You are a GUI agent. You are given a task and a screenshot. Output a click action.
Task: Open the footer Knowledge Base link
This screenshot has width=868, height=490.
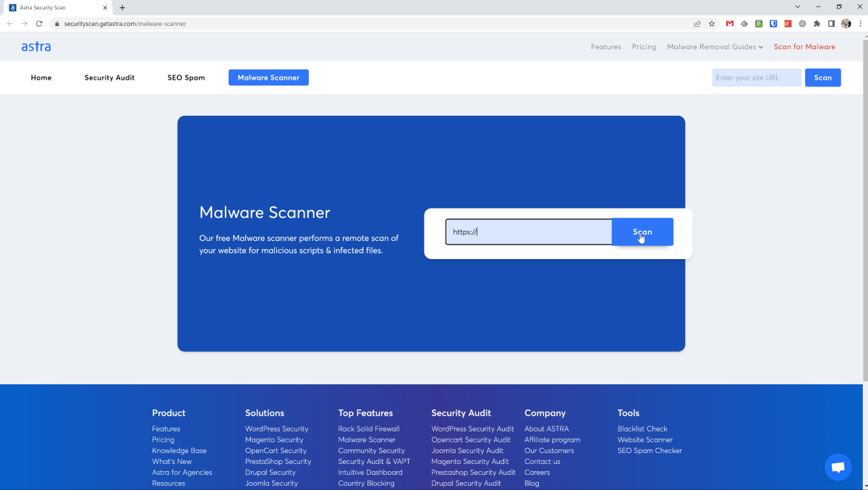179,451
